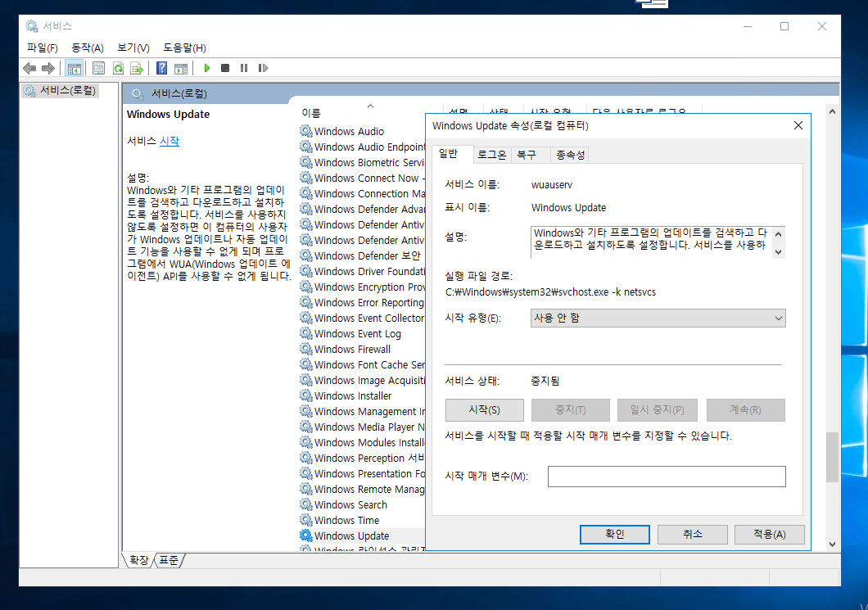Click the Back arrow toolbar icon
The image size is (868, 610).
(x=29, y=68)
